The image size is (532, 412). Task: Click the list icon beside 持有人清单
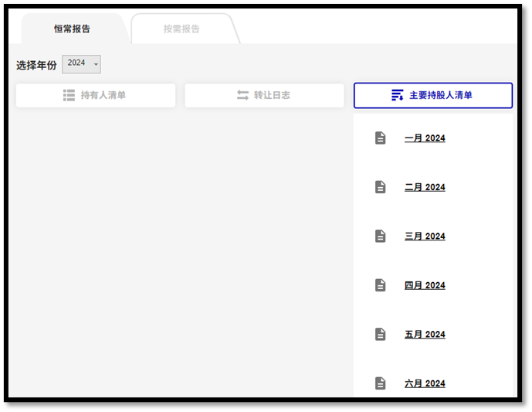(69, 95)
